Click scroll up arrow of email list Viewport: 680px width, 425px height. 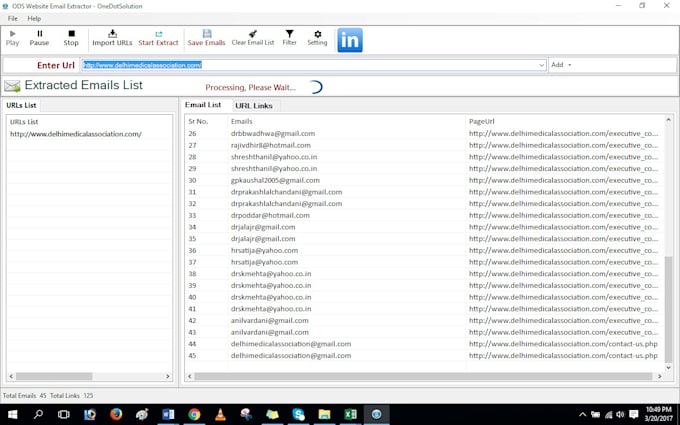668,119
